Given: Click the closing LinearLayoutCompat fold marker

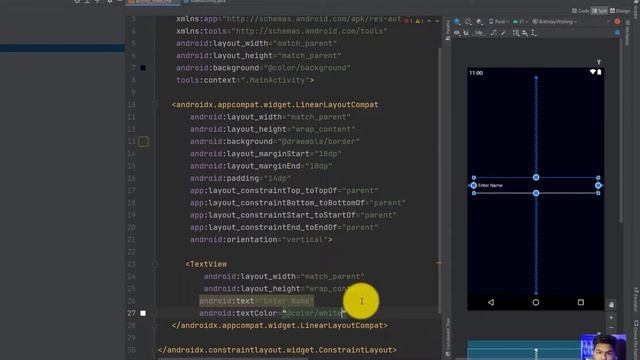Looking at the screenshot, I should pyautogui.click(x=155, y=325).
